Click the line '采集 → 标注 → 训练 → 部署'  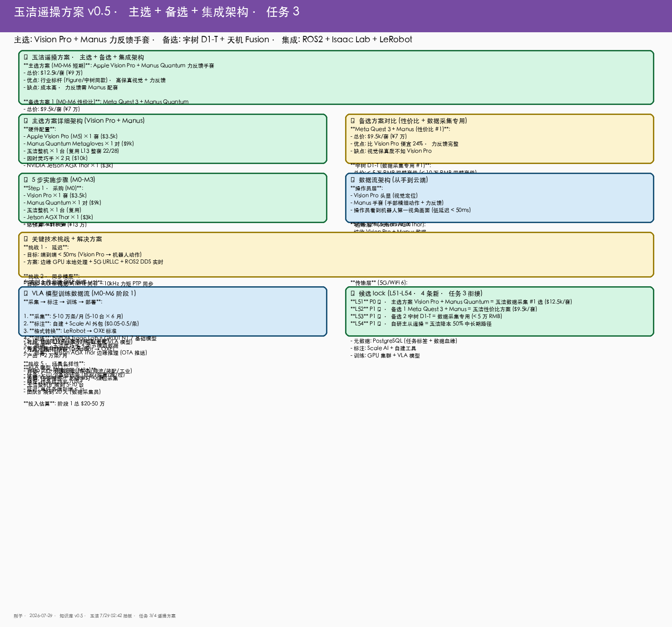(63, 302)
